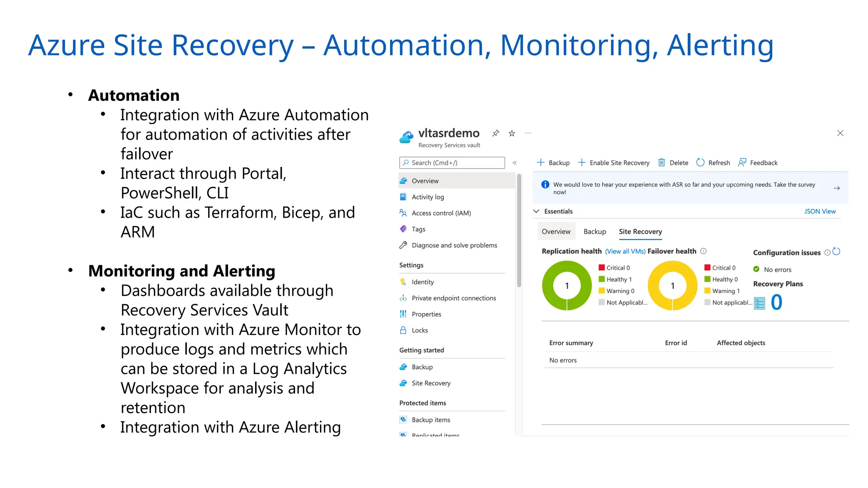Close the vault blade with the X

(x=840, y=133)
